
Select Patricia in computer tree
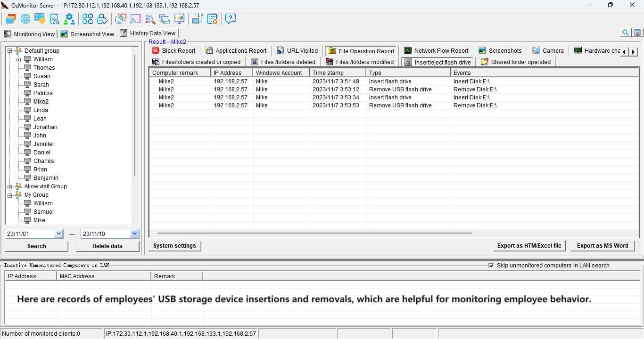pos(43,93)
